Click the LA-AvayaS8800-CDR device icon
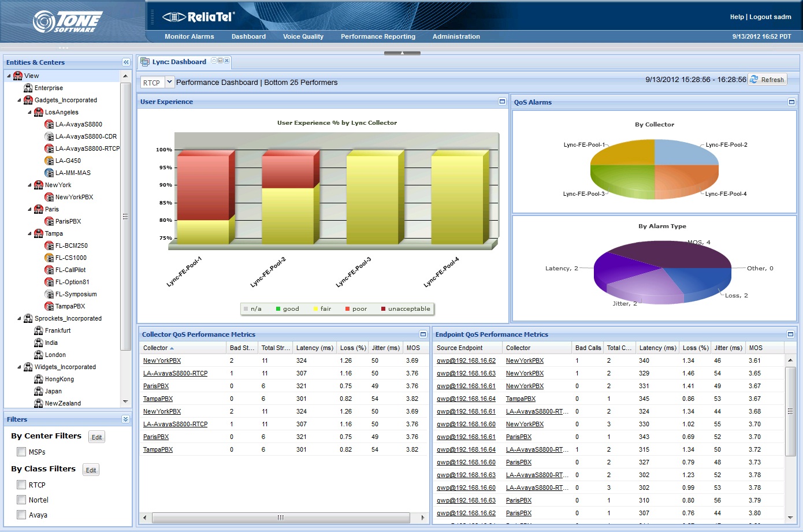803x532 pixels. (49, 136)
